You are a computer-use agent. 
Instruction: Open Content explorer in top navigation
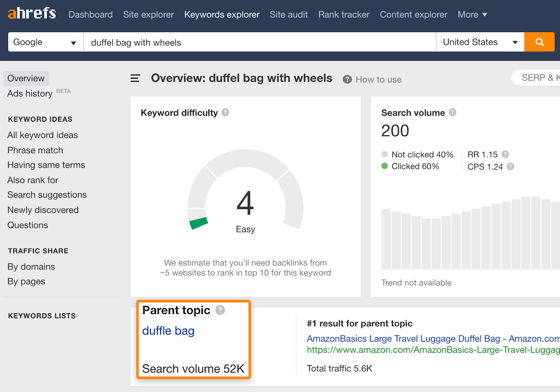[x=414, y=15]
